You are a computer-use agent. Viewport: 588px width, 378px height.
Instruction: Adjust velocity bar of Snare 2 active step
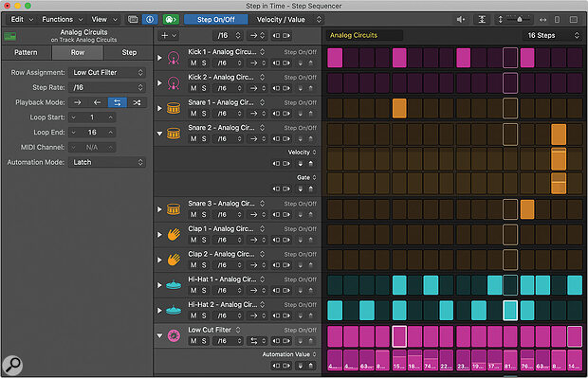coord(559,159)
